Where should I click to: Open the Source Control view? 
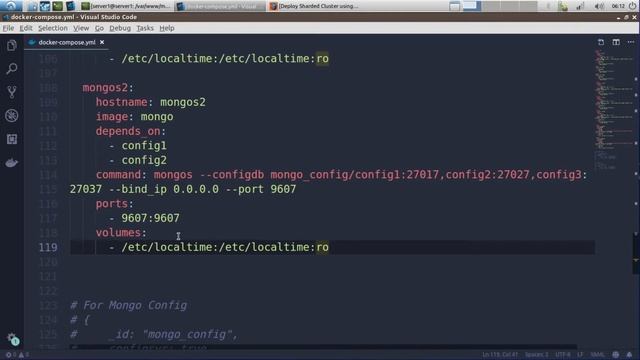point(12,92)
